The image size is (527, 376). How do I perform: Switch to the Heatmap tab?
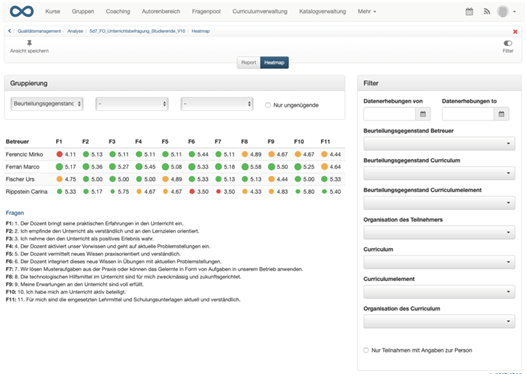pos(274,62)
